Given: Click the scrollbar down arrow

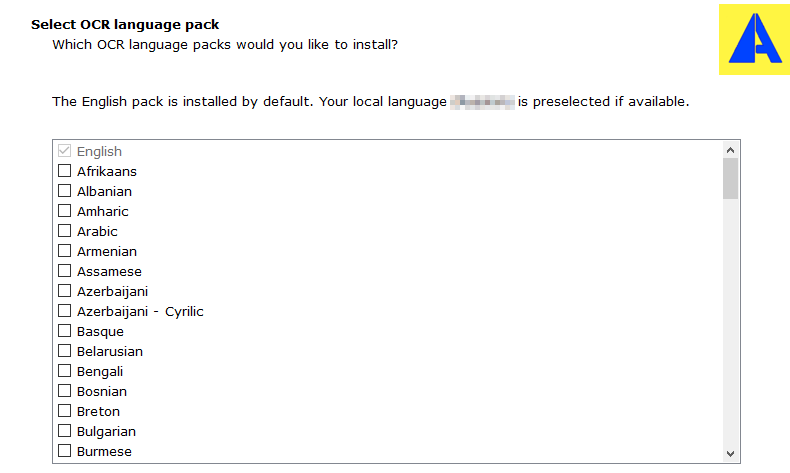Looking at the screenshot, I should pyautogui.click(x=731, y=454).
